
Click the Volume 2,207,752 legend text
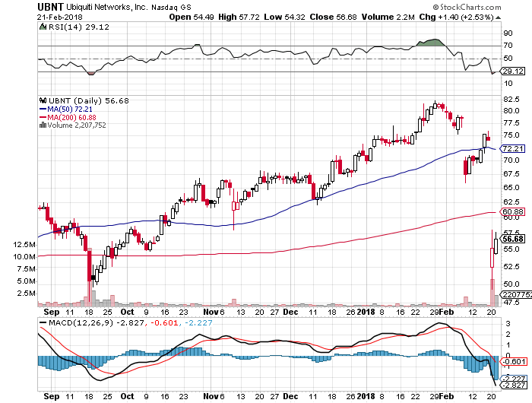pos(77,125)
